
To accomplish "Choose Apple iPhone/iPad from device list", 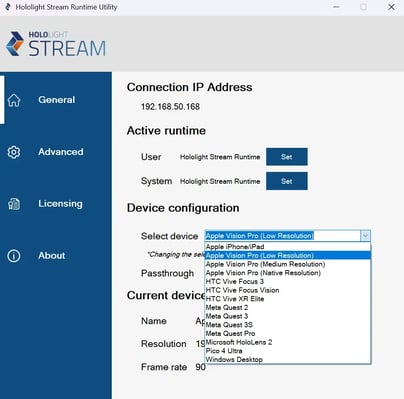I will coord(288,247).
